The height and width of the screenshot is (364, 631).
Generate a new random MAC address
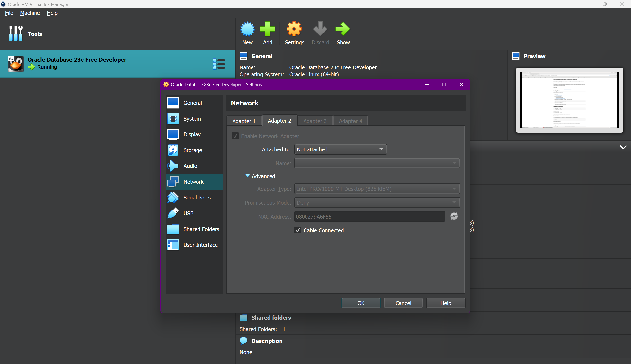pos(454,216)
